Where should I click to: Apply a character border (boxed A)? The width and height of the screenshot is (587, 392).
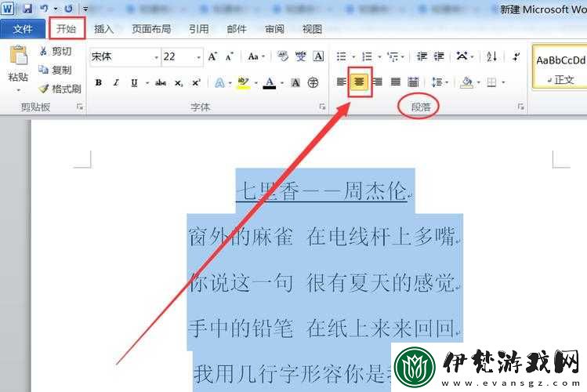click(318, 56)
